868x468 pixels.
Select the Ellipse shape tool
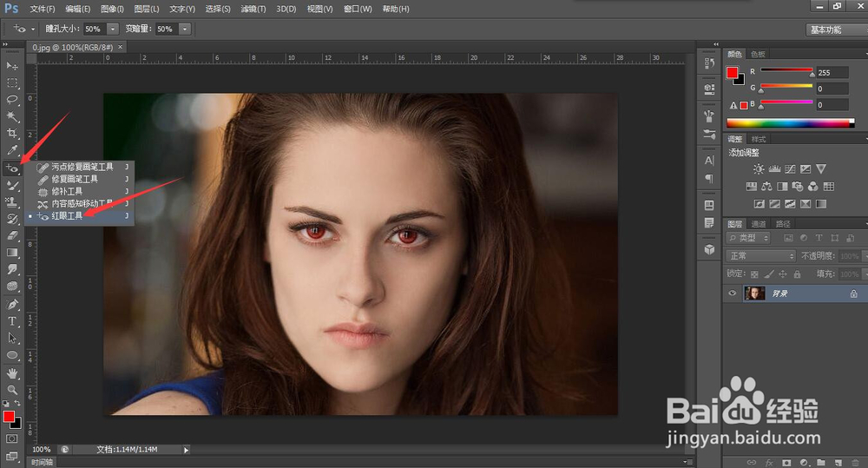11,355
